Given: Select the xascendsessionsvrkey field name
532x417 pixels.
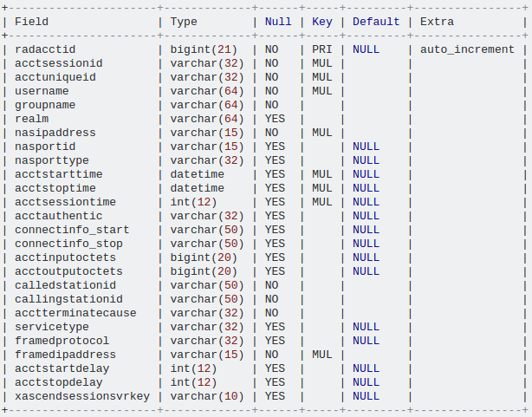Looking at the screenshot, I should (82, 396).
